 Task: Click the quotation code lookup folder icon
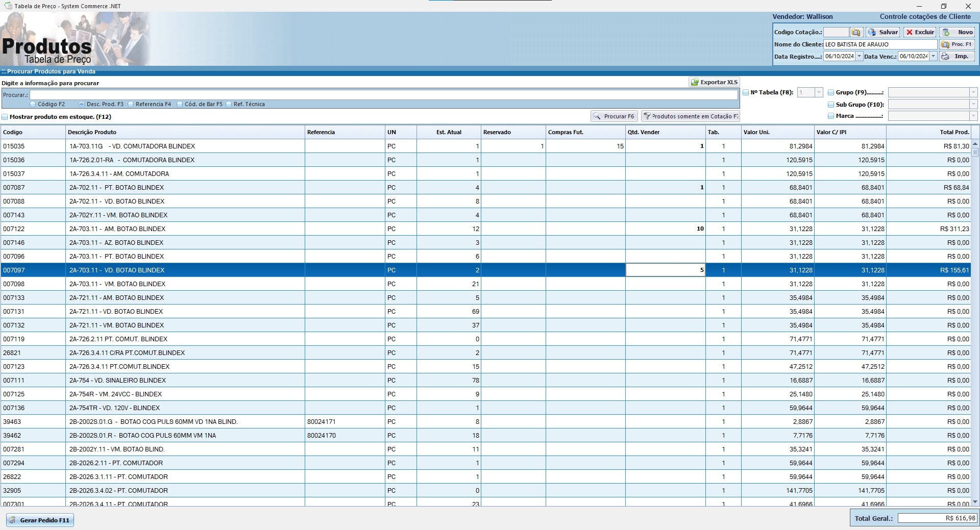[x=856, y=32]
